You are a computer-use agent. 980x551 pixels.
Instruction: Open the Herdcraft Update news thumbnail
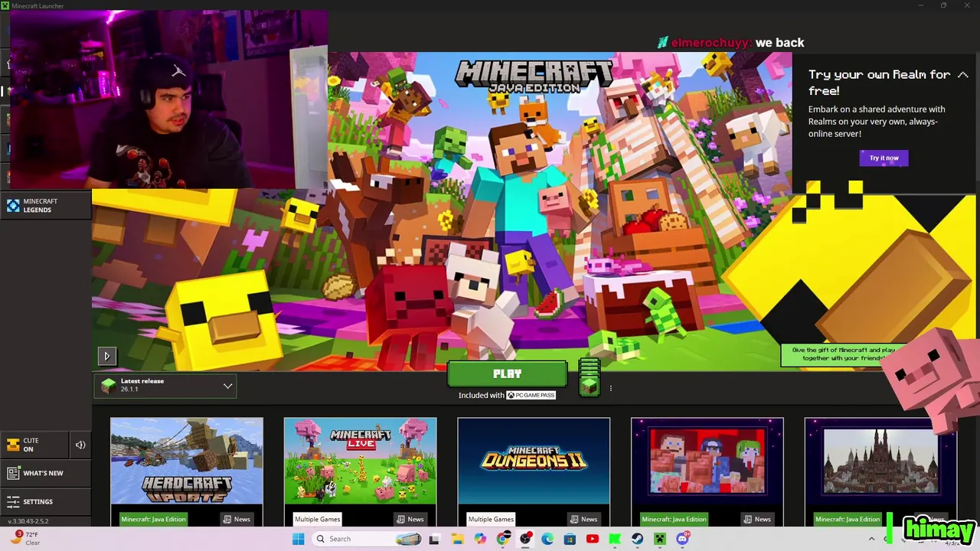coord(187,461)
